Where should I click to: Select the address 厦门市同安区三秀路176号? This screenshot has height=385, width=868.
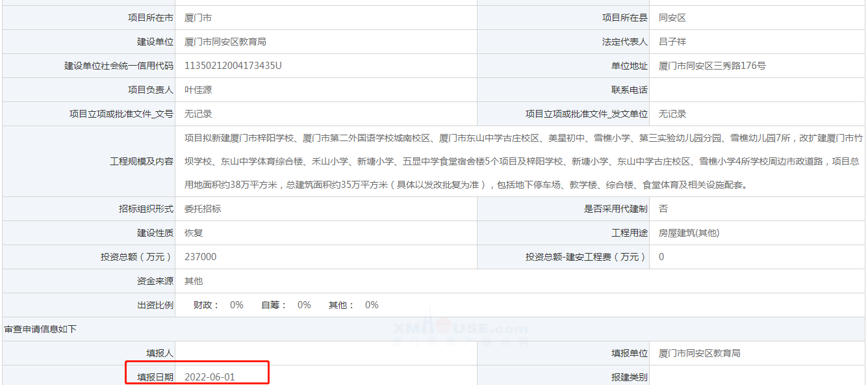[712, 66]
